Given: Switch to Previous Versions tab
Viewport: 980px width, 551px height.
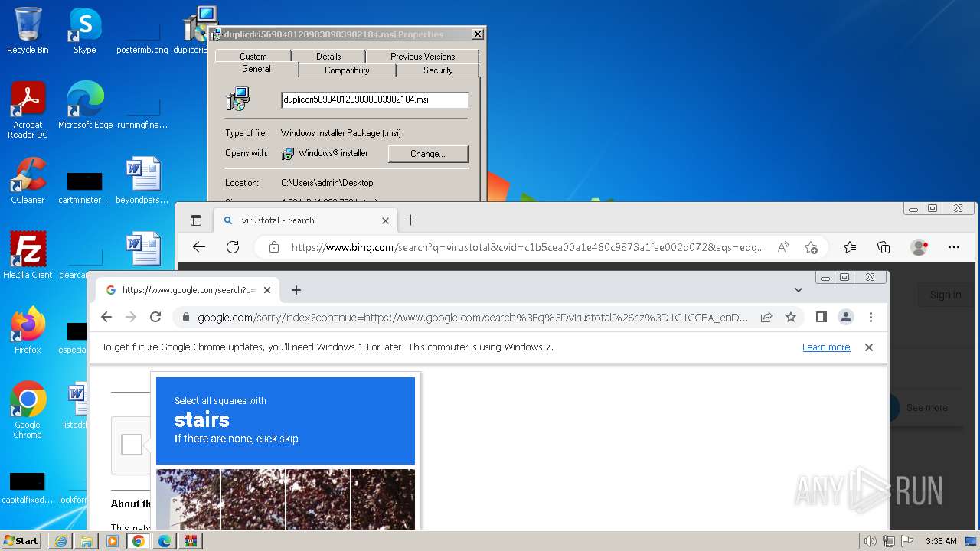Looking at the screenshot, I should coord(423,56).
